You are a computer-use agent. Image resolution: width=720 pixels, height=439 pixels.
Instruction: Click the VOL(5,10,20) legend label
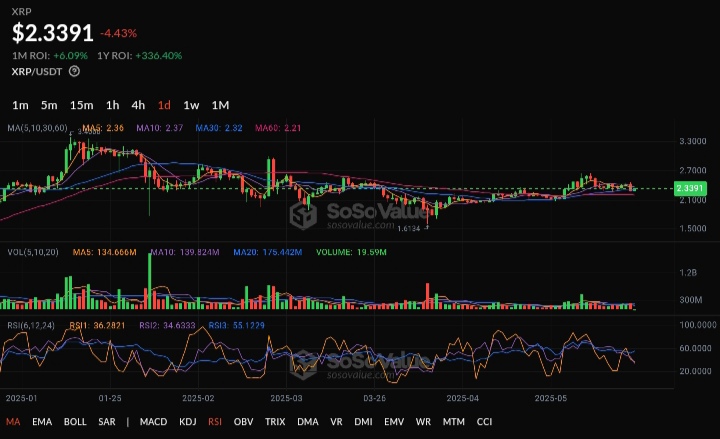pyautogui.click(x=31, y=253)
